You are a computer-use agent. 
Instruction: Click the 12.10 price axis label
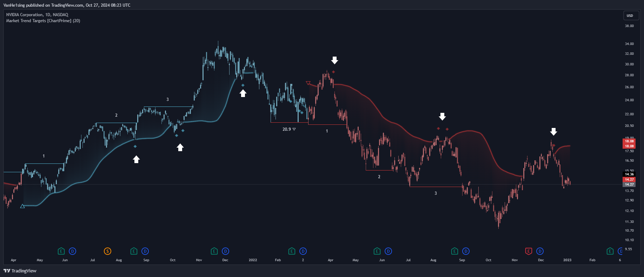point(629,211)
